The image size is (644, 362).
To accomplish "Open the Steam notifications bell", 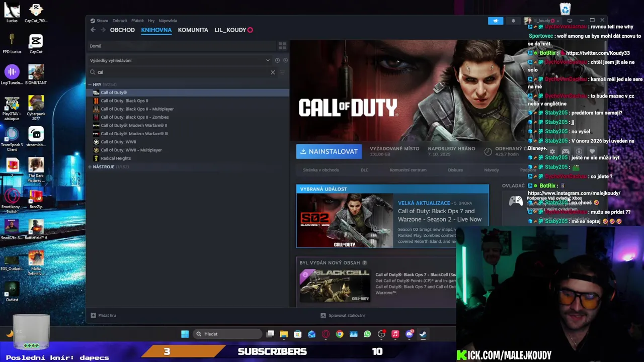I will pyautogui.click(x=513, y=21).
